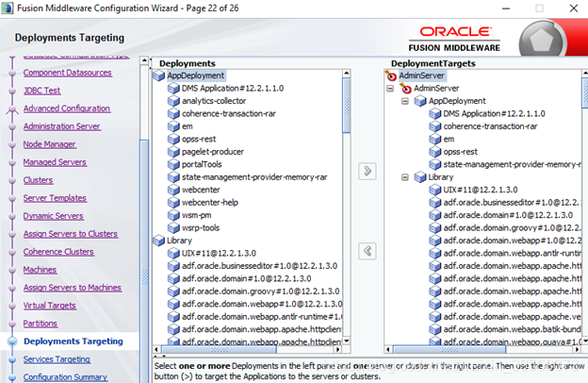Screen dimensions: 588x383
Task: Click coherence-transaction-rar icon in Deployments pane
Action: [173, 114]
